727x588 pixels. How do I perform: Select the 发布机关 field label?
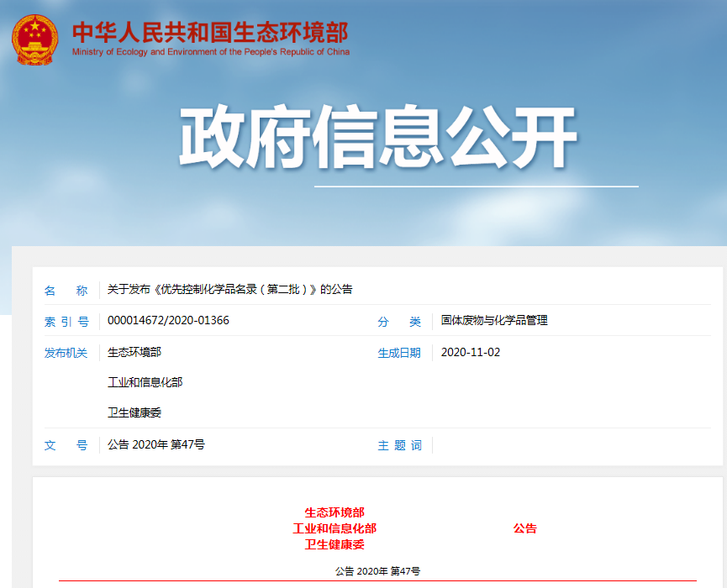[66, 353]
